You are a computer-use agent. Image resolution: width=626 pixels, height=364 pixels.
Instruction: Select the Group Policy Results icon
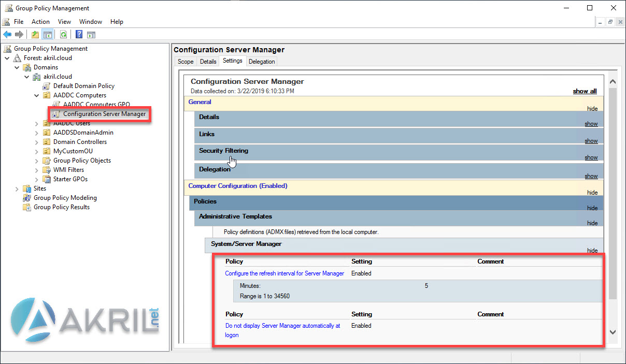tap(26, 207)
